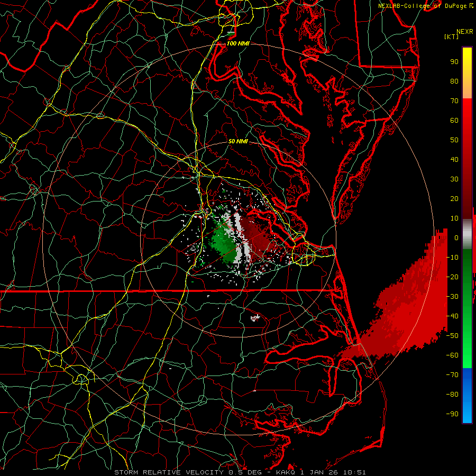The width and height of the screenshot is (476, 476).
Task: Click the -40 scale value
Action: [452, 316]
